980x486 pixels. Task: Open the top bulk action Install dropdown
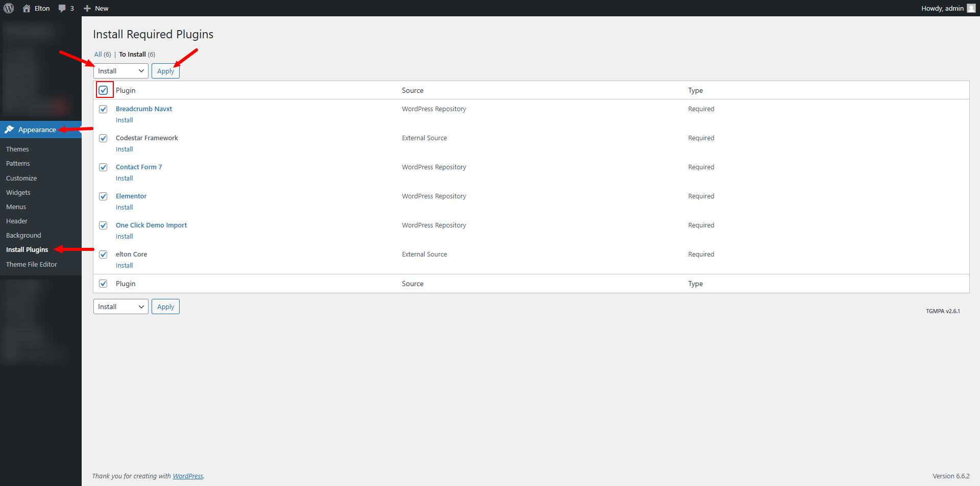coord(120,71)
